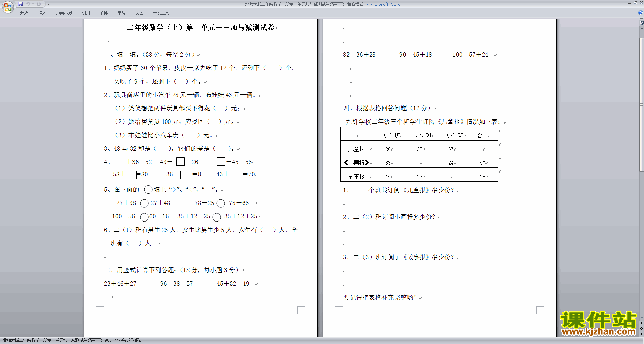
Task: Click the document title heading 二年级数学
Action: 201,28
